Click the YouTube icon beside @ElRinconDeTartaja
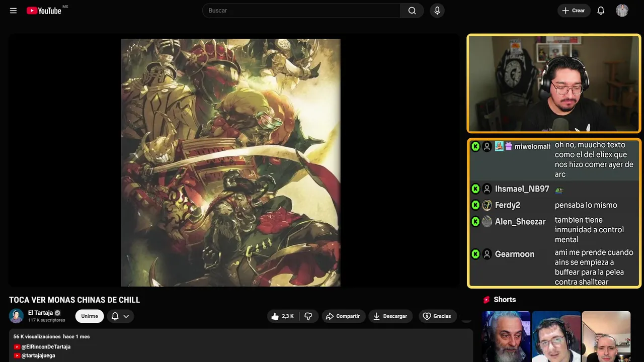The height and width of the screenshot is (362, 644). point(17,347)
